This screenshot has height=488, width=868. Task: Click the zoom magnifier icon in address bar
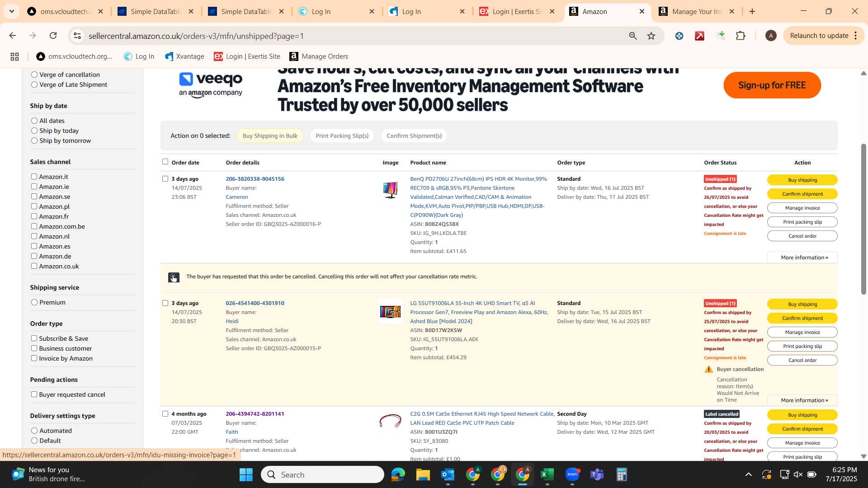click(x=633, y=36)
